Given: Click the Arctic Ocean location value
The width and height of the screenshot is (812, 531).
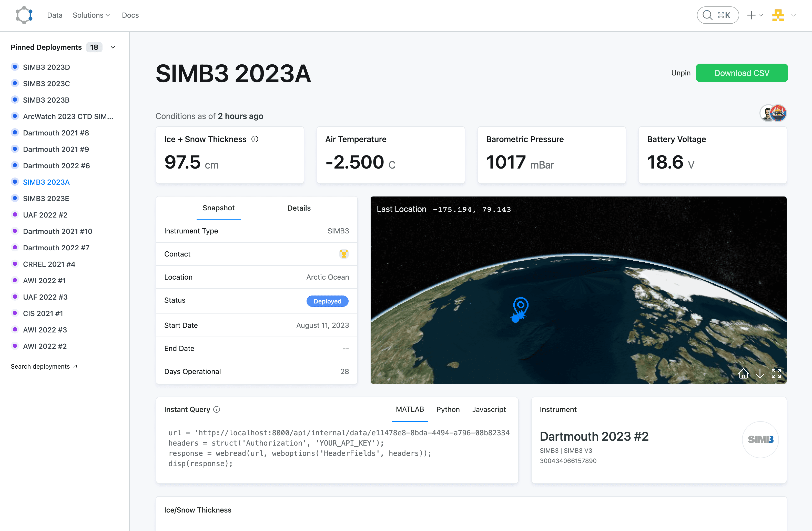Looking at the screenshot, I should pos(328,277).
